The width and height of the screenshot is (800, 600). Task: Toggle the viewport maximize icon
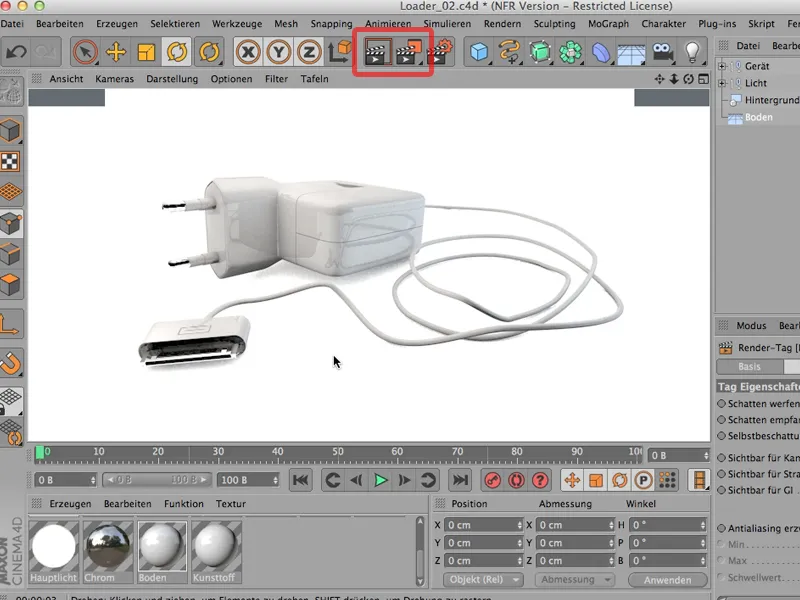(704, 79)
